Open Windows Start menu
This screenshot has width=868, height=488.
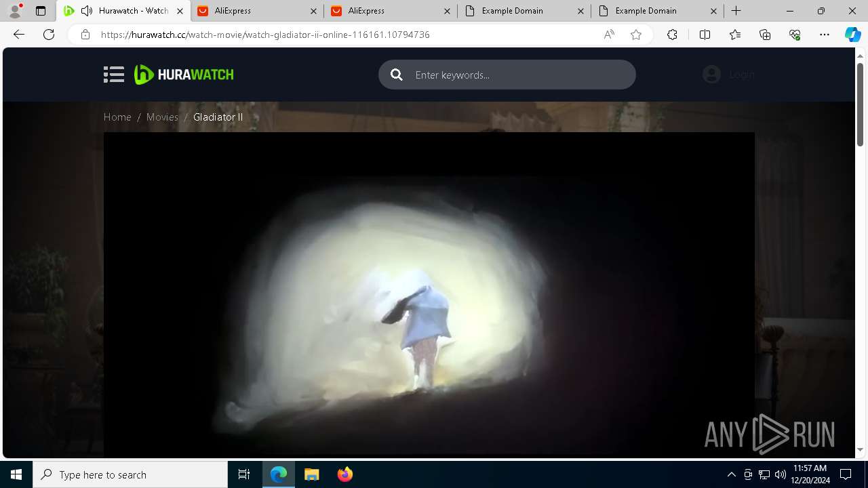(16, 474)
